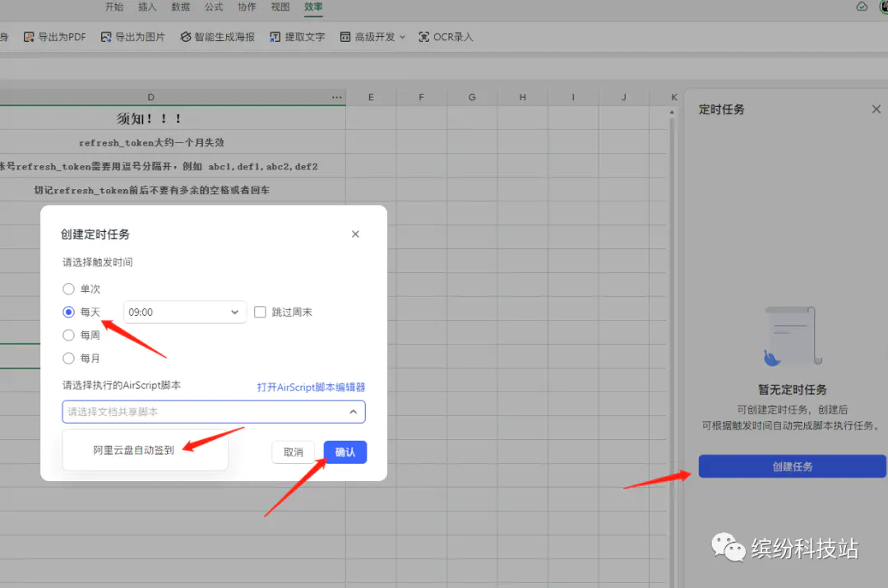Click the 确认 button
Image resolution: width=888 pixels, height=588 pixels.
click(x=345, y=452)
